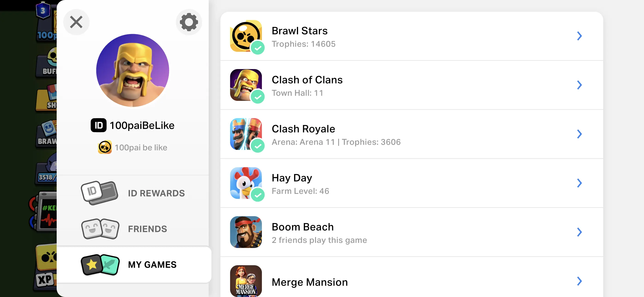Tap the Hay Day rooster icon

(246, 183)
